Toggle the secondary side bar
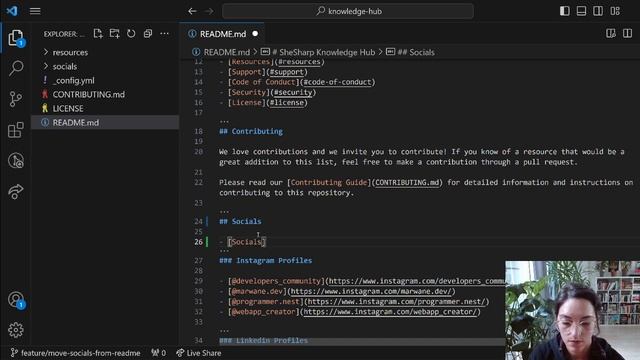Viewport: 640px width, 360px height. [598, 11]
